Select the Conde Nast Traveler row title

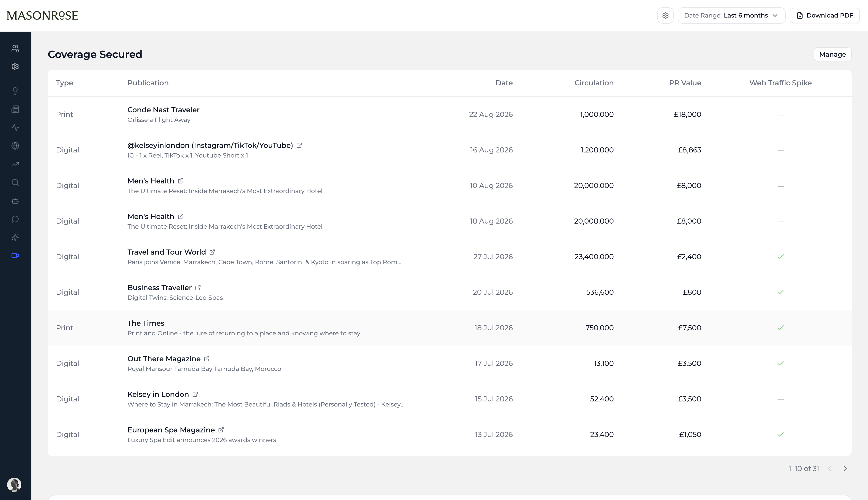(163, 110)
